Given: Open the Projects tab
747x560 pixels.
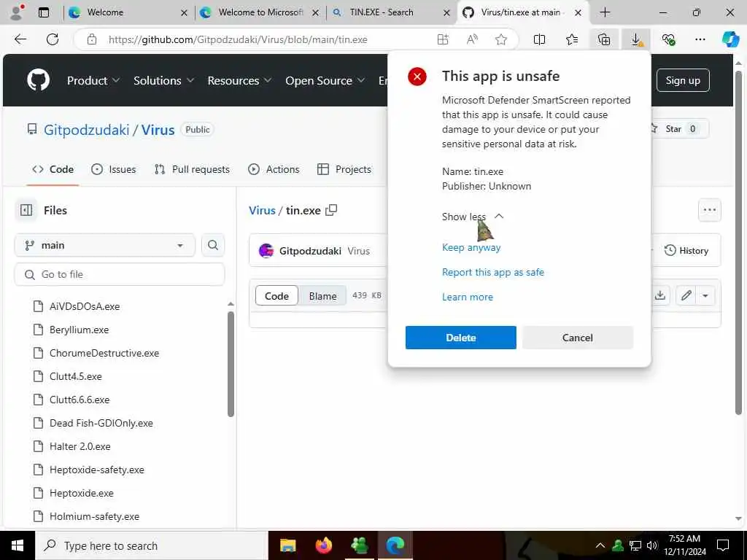Looking at the screenshot, I should pos(344,169).
